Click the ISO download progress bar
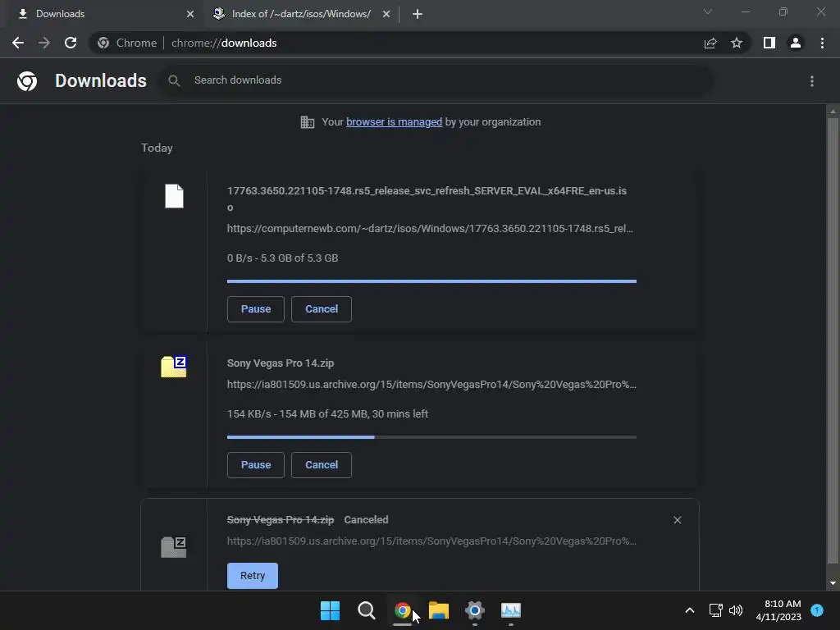The image size is (840, 630). point(431,281)
